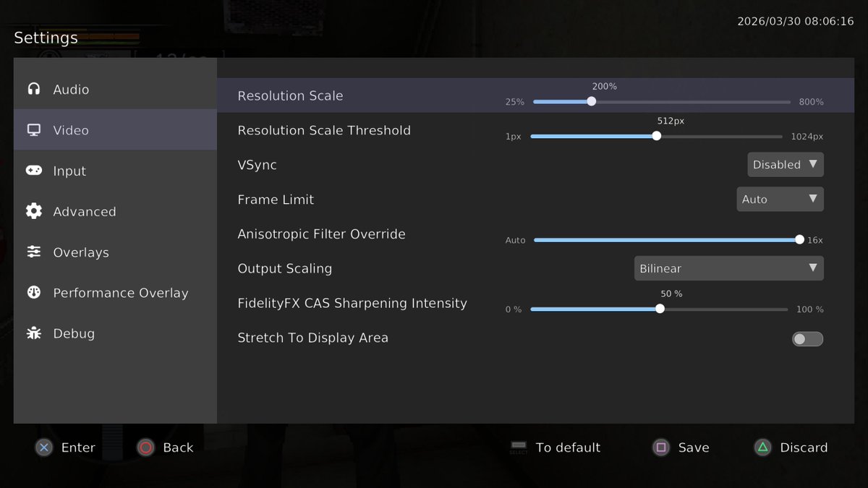Select the monitor Video icon
The image size is (868, 488).
click(34, 130)
